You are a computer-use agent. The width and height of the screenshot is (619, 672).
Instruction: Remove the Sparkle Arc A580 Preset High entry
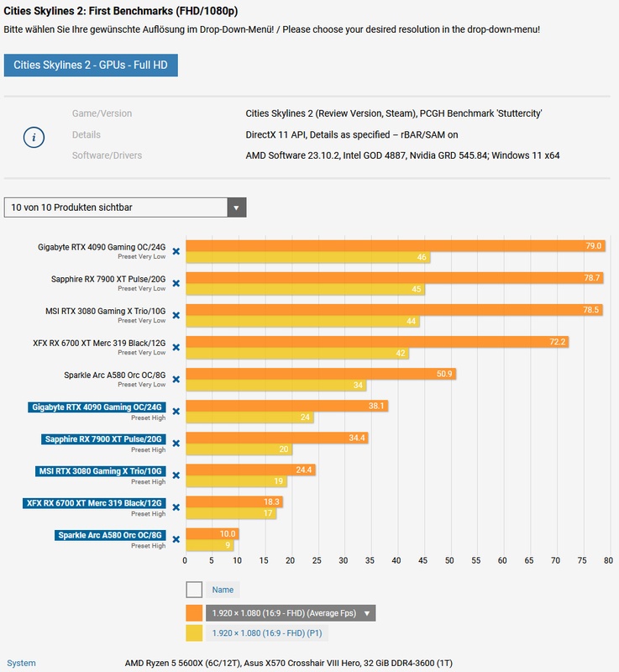coord(176,538)
